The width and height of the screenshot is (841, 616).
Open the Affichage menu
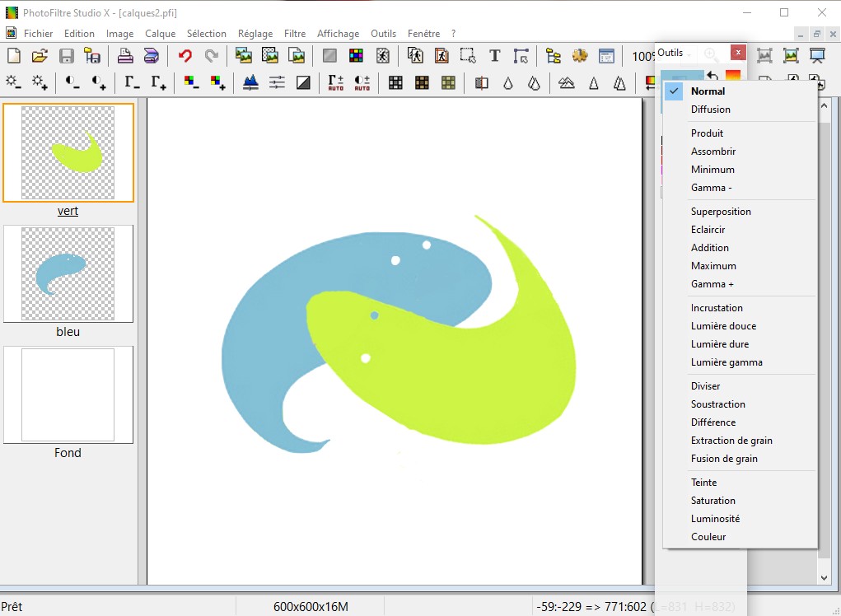click(339, 34)
